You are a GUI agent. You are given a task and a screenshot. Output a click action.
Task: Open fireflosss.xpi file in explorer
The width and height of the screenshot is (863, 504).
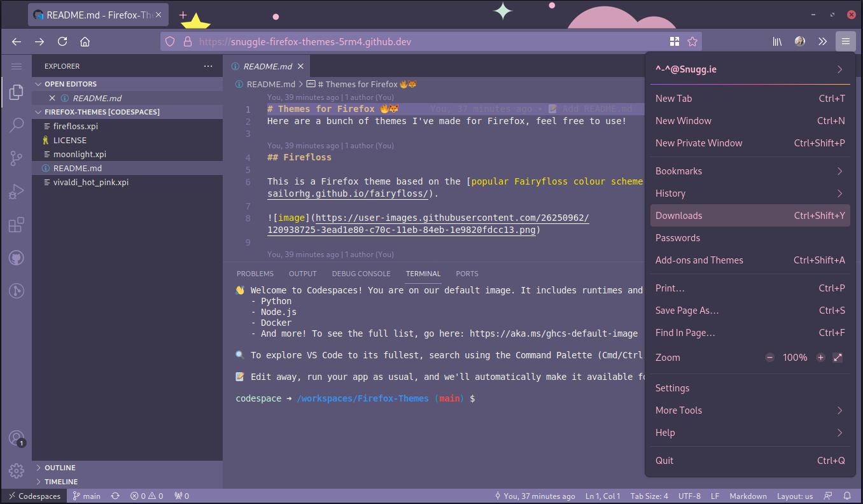point(127,126)
